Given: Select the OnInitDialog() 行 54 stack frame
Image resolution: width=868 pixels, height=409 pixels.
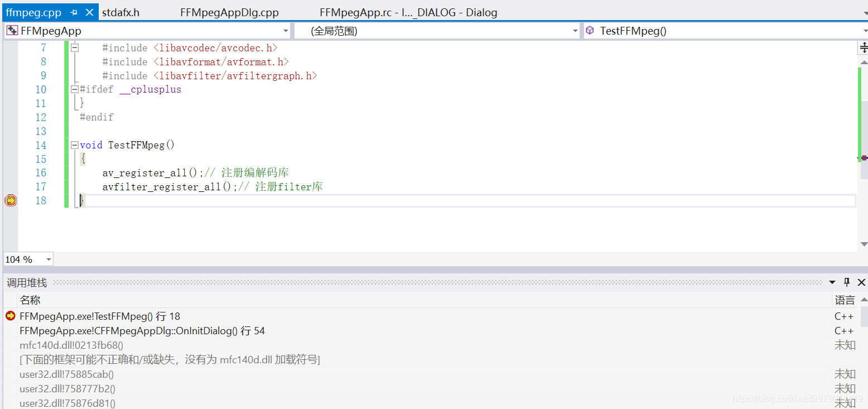Looking at the screenshot, I should pyautogui.click(x=428, y=331).
